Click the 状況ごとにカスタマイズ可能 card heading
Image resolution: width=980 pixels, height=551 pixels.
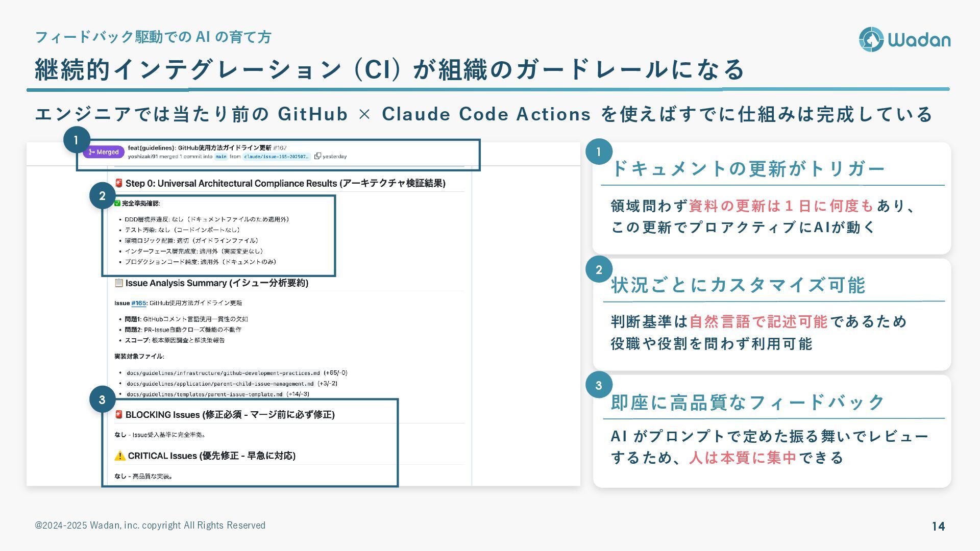[x=738, y=285]
